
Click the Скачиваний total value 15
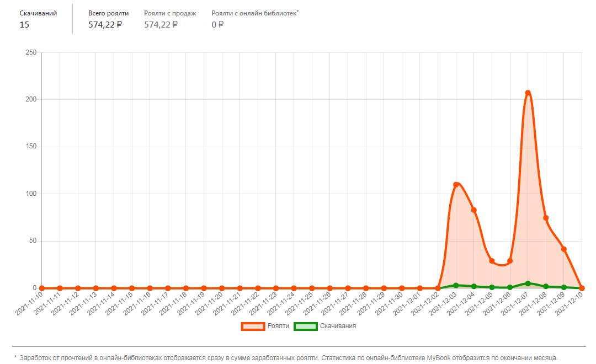click(24, 24)
